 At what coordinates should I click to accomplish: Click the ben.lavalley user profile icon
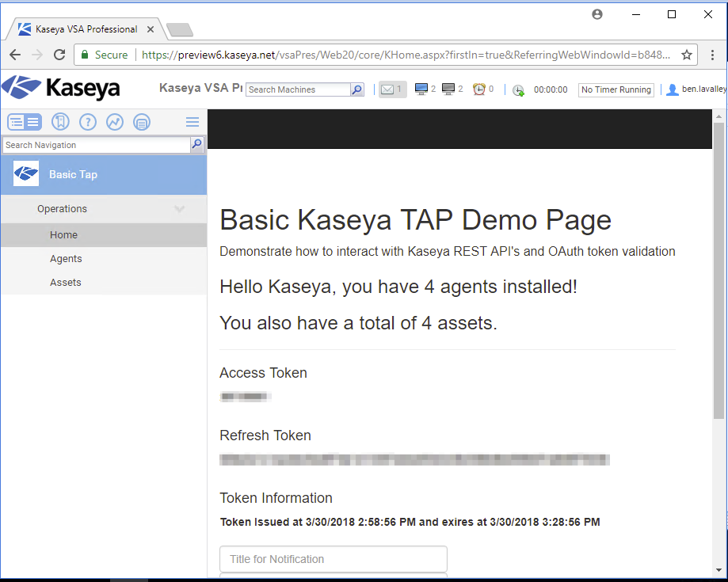(672, 89)
